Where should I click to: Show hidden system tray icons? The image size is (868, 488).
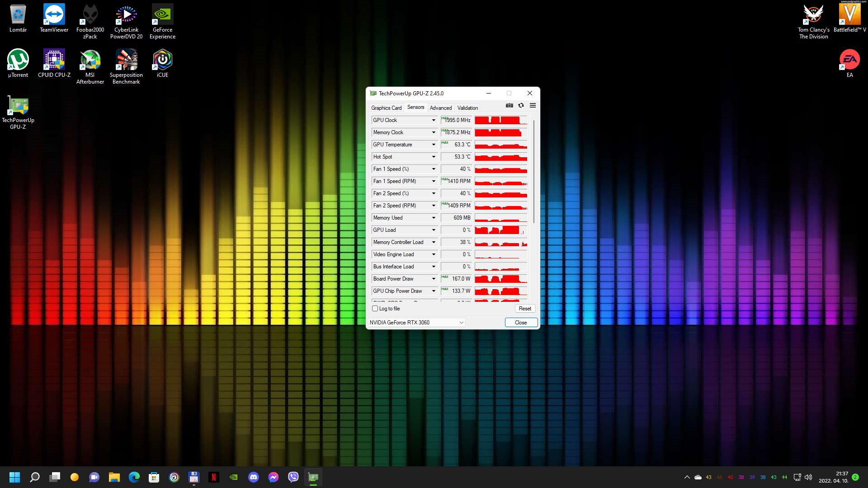click(687, 477)
